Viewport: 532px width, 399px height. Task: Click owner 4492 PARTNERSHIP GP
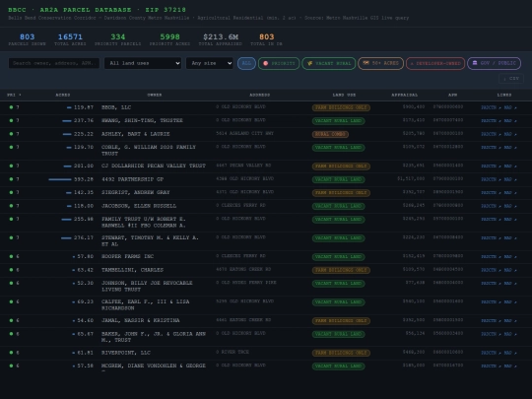132,179
